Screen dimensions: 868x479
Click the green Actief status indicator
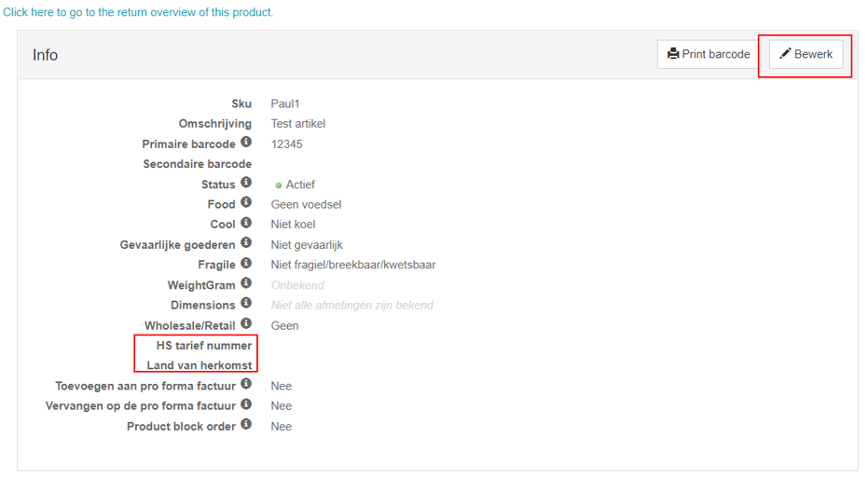279,185
